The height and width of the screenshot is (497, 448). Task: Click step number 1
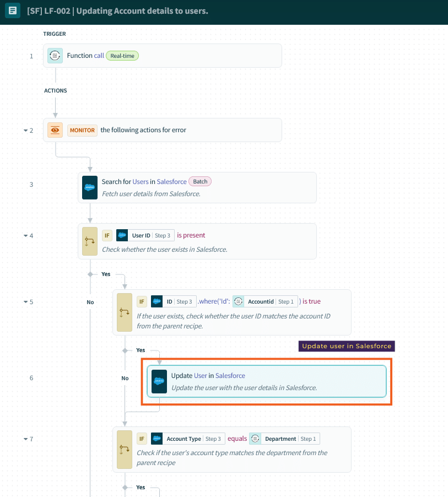pos(31,56)
